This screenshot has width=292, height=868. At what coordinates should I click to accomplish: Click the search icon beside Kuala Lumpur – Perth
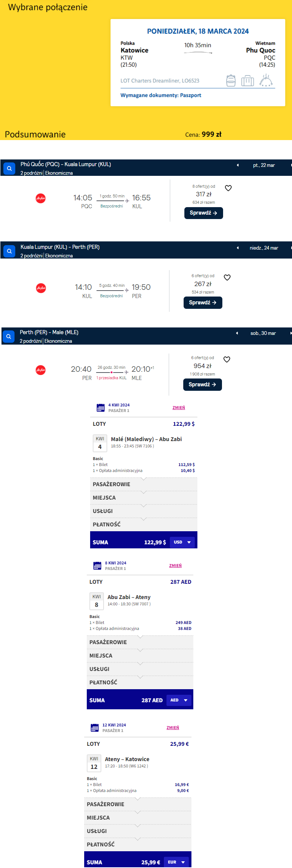[9, 251]
